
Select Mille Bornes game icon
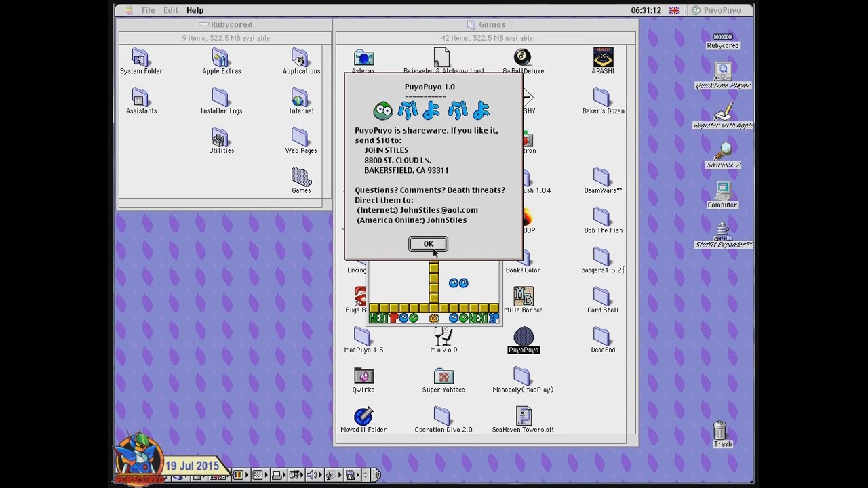point(523,302)
